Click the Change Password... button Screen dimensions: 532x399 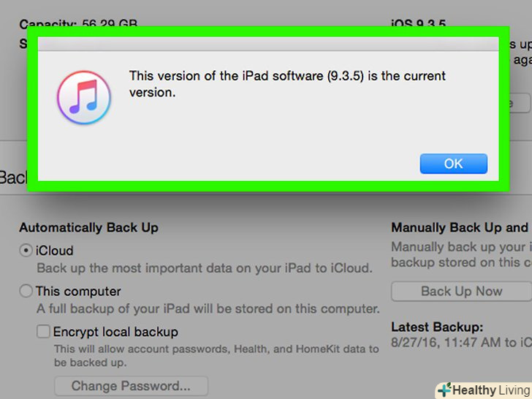[131, 386]
